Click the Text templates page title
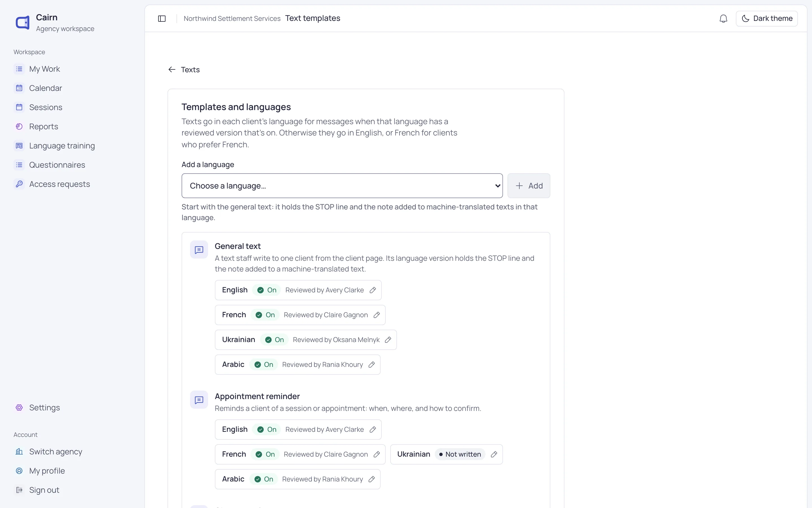Screen dimensions: 812x508 click(312, 18)
